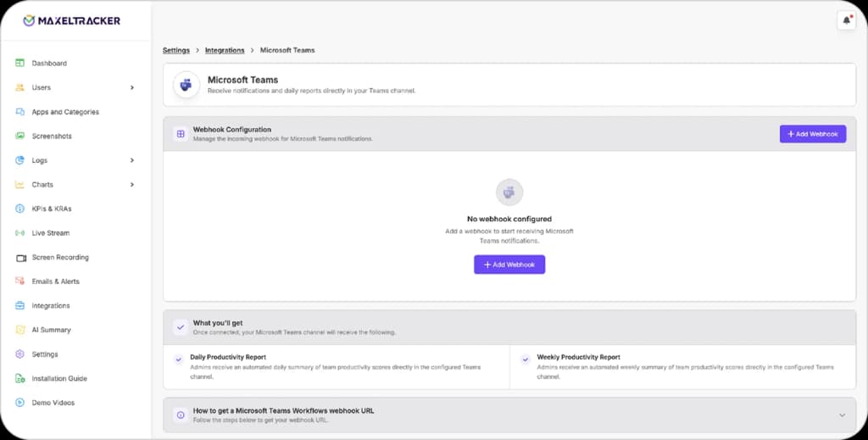Click 'Daily Productivity Report' title
Screen dimensions: 868x440
pyautogui.click(x=228, y=358)
